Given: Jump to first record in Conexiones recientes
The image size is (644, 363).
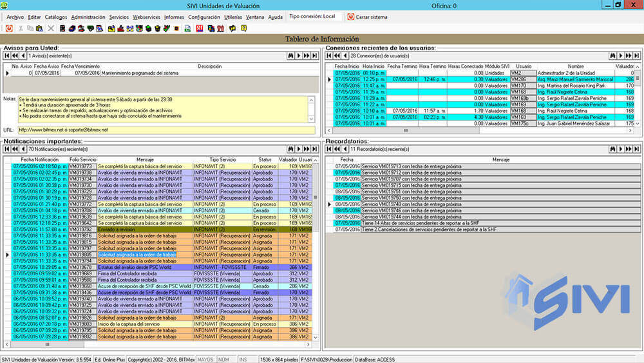Looking at the screenshot, I should (x=329, y=56).
